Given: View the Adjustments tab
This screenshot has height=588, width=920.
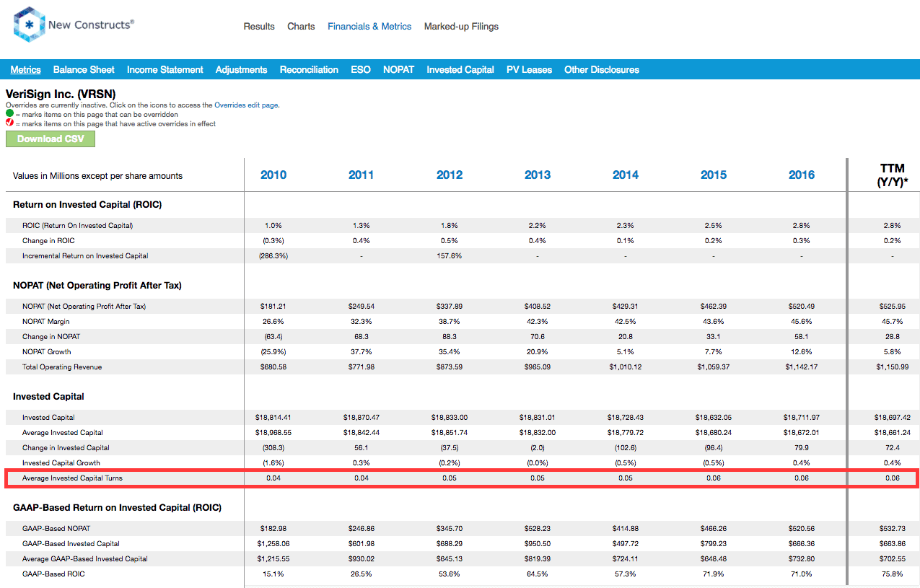Looking at the screenshot, I should point(242,70).
